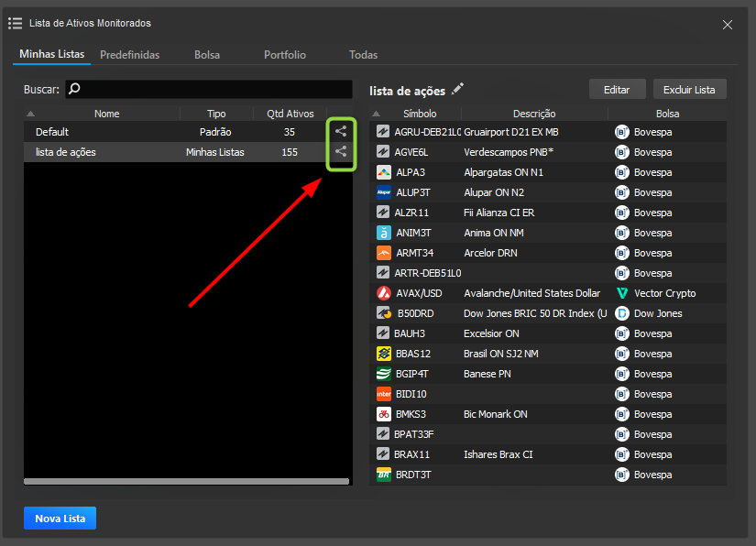Click the 155 asset count cell
This screenshot has height=546, width=756.
coord(290,152)
